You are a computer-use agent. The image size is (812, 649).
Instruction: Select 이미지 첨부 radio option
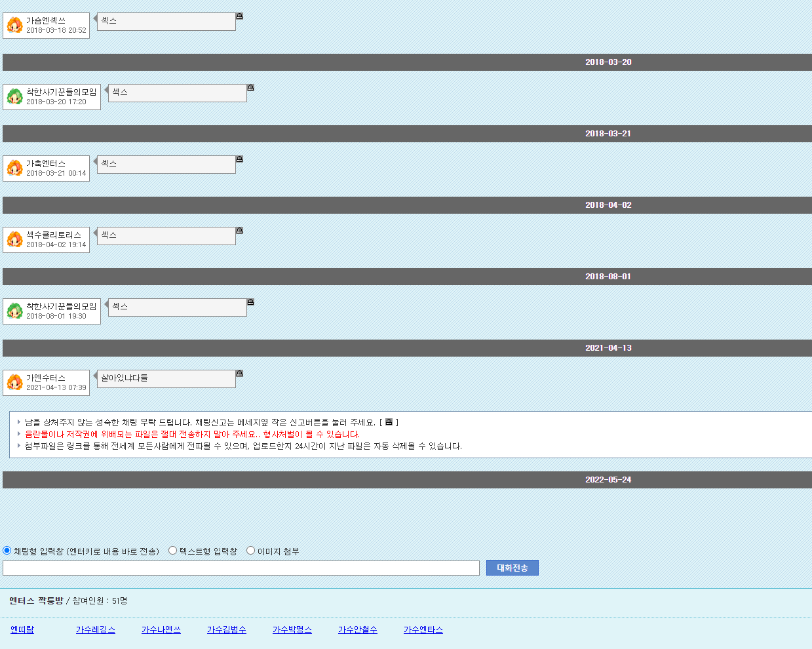pos(250,550)
